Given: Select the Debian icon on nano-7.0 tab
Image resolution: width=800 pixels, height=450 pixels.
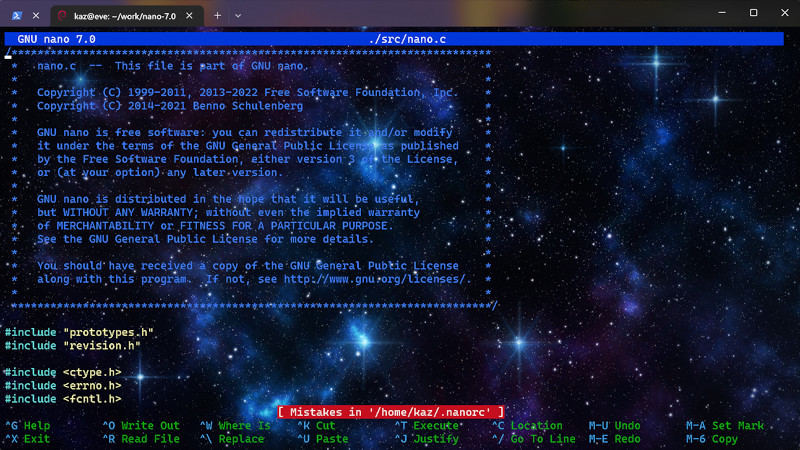Looking at the screenshot, I should pyautogui.click(x=62, y=16).
